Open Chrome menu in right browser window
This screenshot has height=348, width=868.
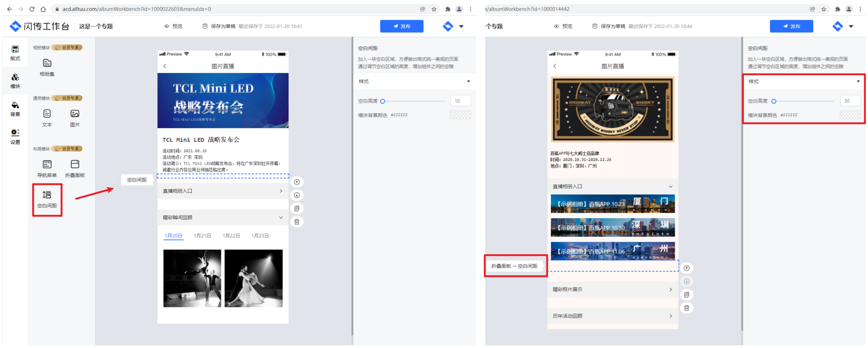(x=860, y=9)
